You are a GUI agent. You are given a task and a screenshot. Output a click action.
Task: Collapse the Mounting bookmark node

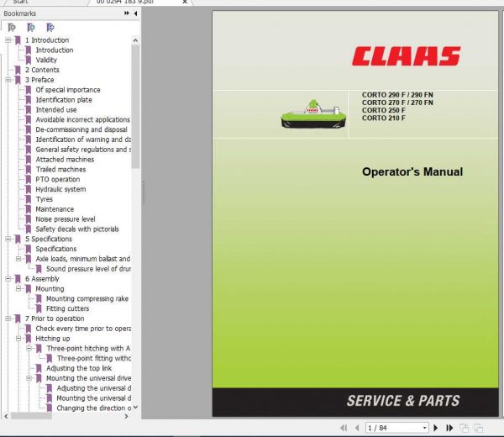pos(18,289)
